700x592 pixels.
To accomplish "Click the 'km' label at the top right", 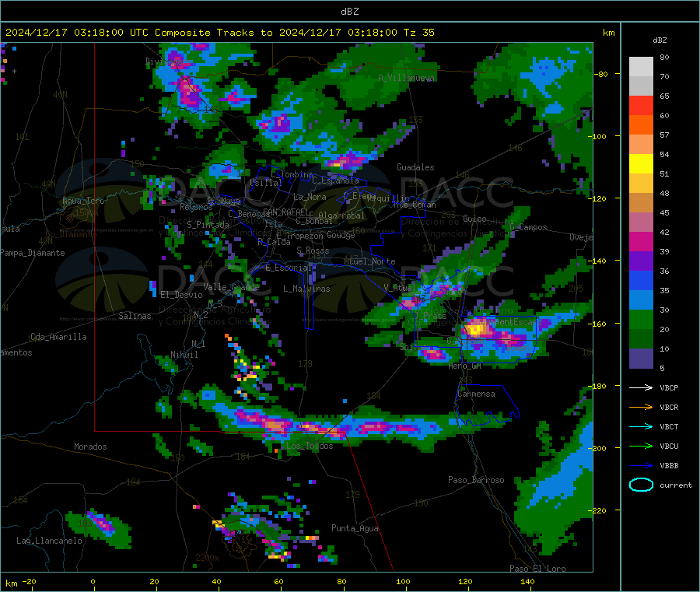I will coord(608,33).
